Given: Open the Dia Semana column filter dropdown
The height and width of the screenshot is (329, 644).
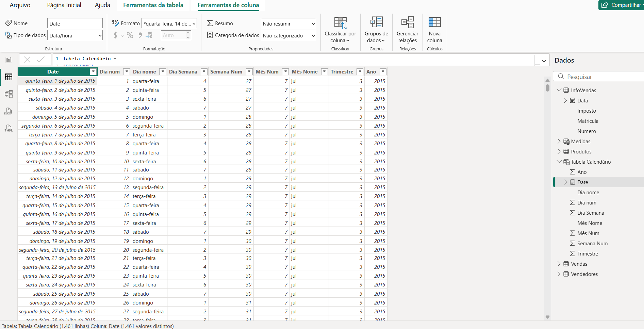Looking at the screenshot, I should coord(204,72).
